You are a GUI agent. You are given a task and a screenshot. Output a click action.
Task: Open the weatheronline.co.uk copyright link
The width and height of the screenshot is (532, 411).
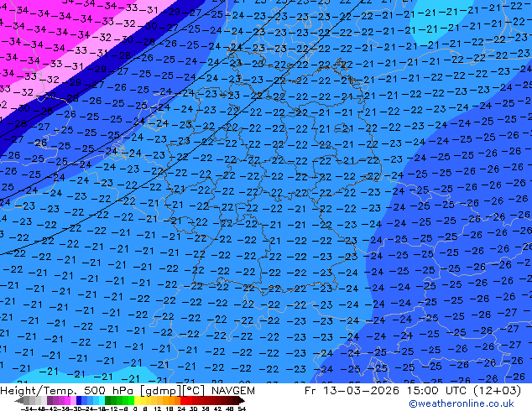tap(462, 403)
